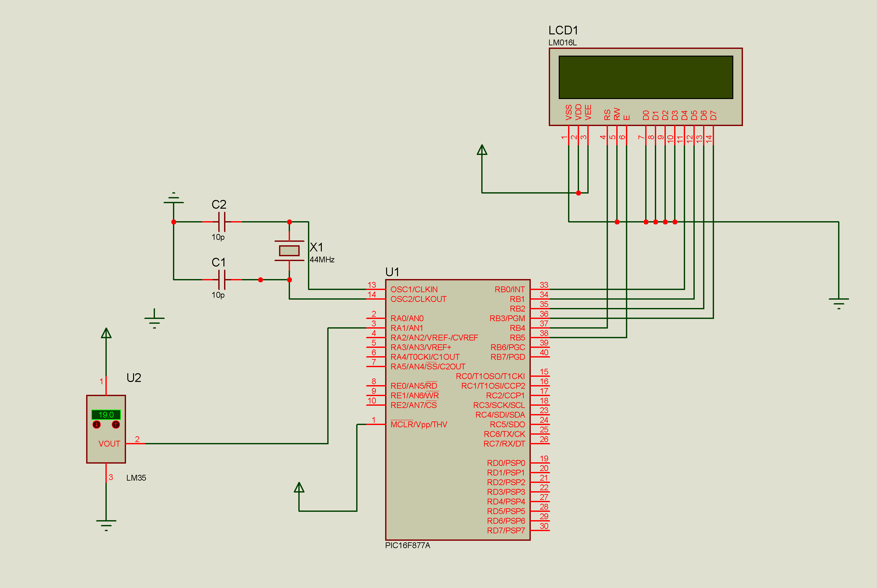This screenshot has width=877, height=588.
Task: Click the RD7/PSP7 pin label
Action: [506, 531]
